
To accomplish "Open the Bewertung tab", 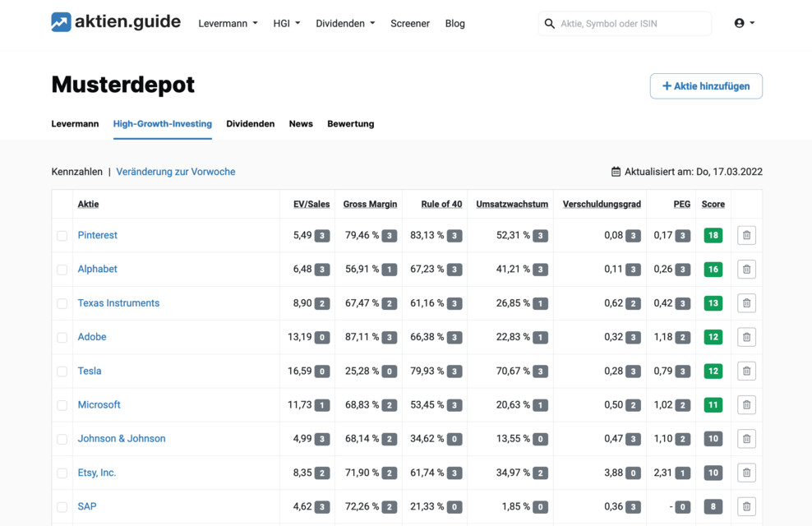I will pyautogui.click(x=351, y=124).
